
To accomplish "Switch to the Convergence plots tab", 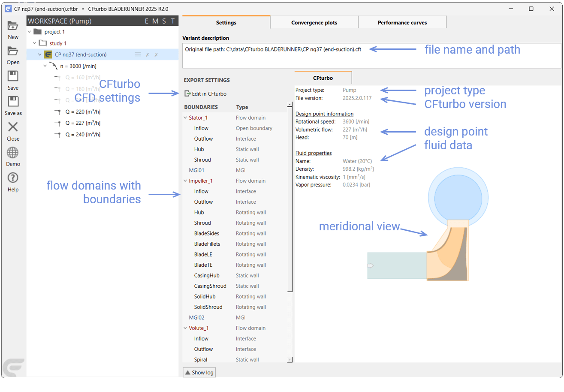I will point(314,22).
